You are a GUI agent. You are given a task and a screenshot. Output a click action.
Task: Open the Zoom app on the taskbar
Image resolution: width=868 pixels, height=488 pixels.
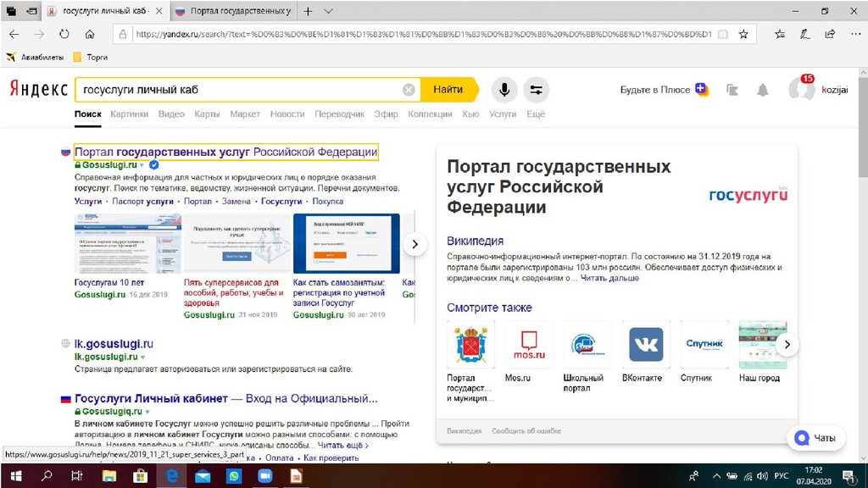click(x=265, y=476)
